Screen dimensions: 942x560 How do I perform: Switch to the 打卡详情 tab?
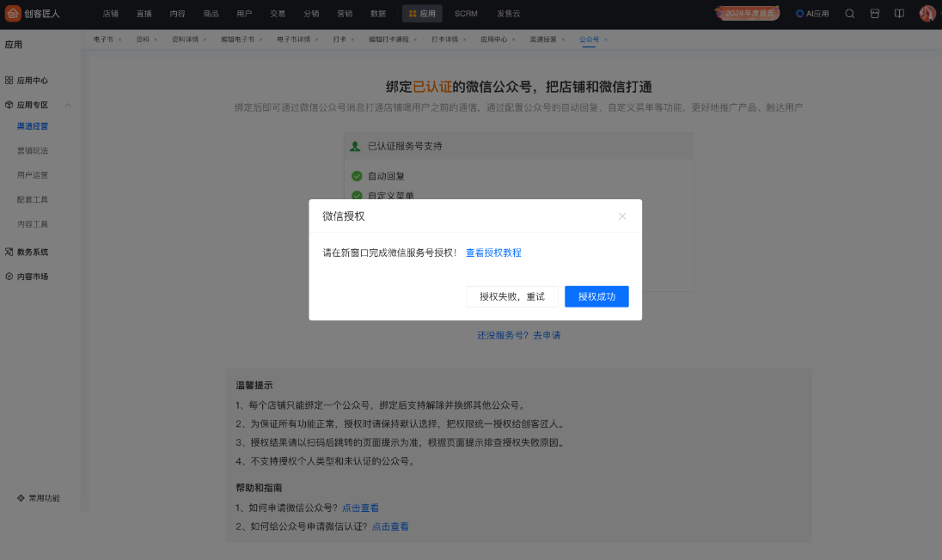pyautogui.click(x=443, y=40)
